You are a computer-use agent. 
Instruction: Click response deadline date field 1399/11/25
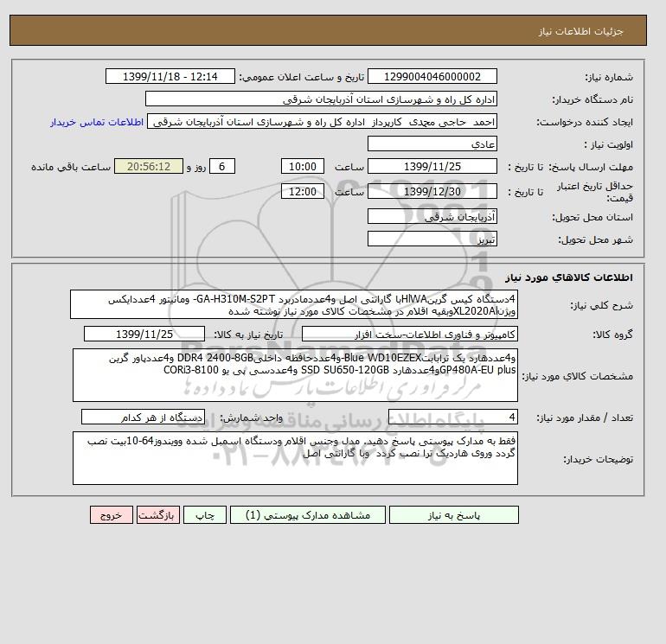[x=432, y=167]
